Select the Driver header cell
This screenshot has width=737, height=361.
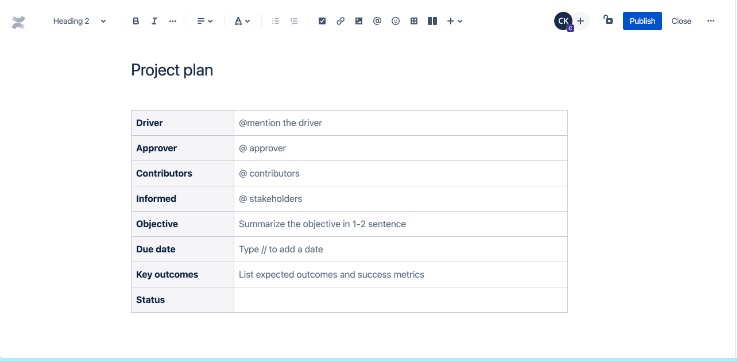(x=182, y=123)
